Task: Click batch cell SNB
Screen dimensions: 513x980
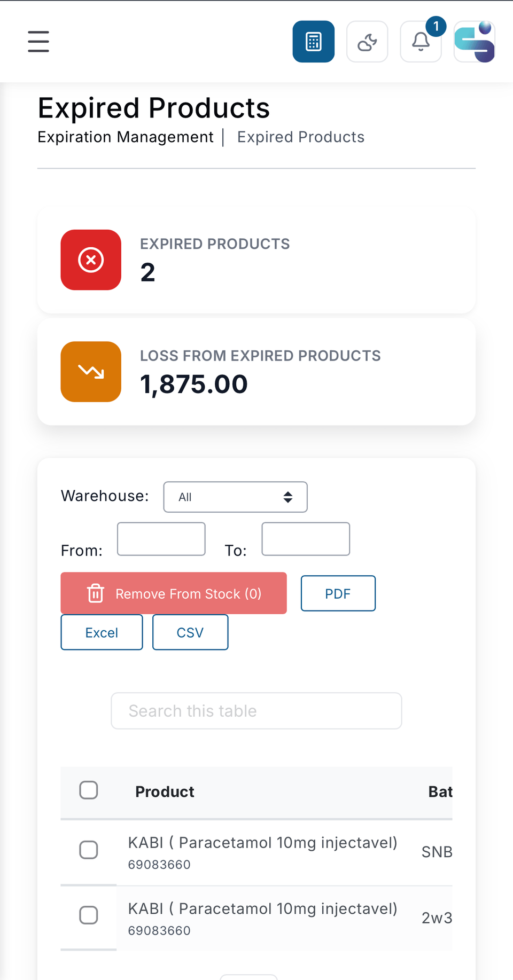Action: 437,852
